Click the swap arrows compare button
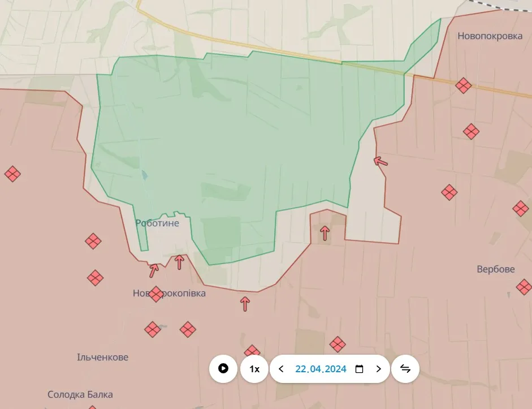 tap(405, 369)
